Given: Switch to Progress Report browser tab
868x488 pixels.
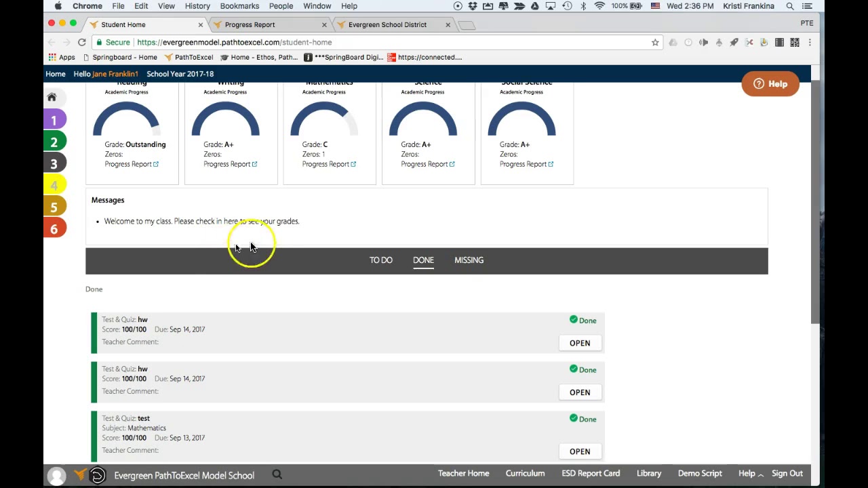Looking at the screenshot, I should [269, 24].
